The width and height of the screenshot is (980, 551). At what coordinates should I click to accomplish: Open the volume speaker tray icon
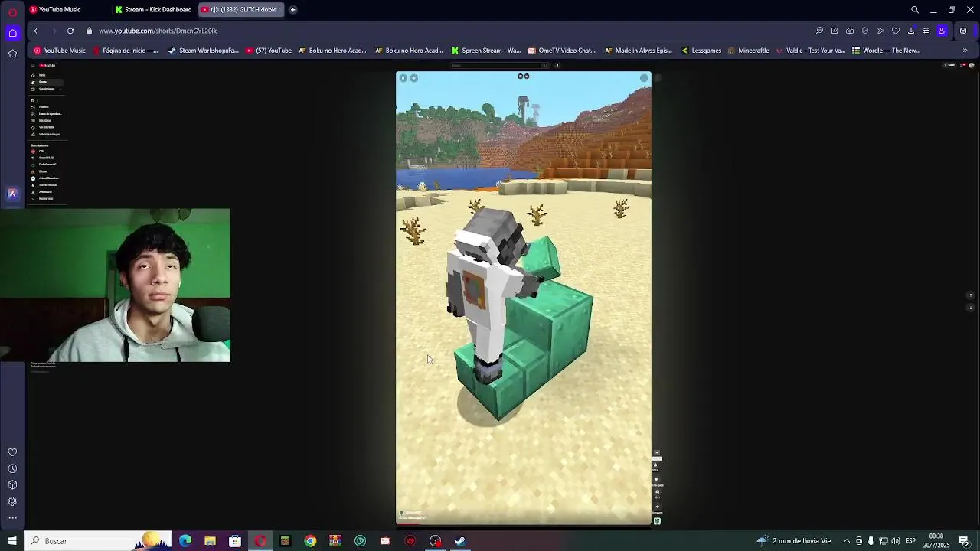[x=896, y=541]
